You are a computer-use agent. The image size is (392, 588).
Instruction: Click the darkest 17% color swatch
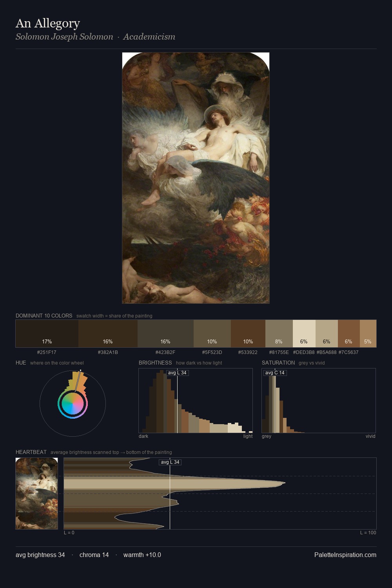tap(47, 334)
